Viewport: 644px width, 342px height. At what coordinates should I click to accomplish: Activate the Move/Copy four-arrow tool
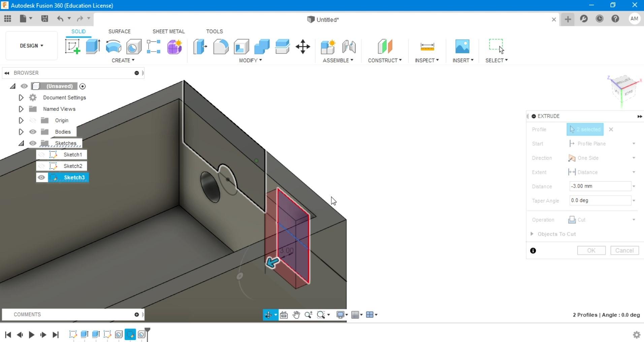[x=303, y=46]
